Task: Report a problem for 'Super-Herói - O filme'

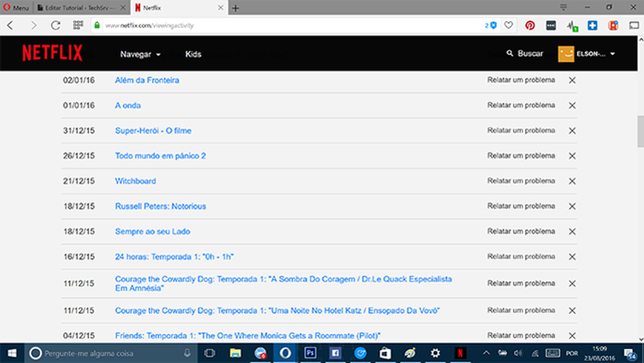Action: click(x=521, y=130)
